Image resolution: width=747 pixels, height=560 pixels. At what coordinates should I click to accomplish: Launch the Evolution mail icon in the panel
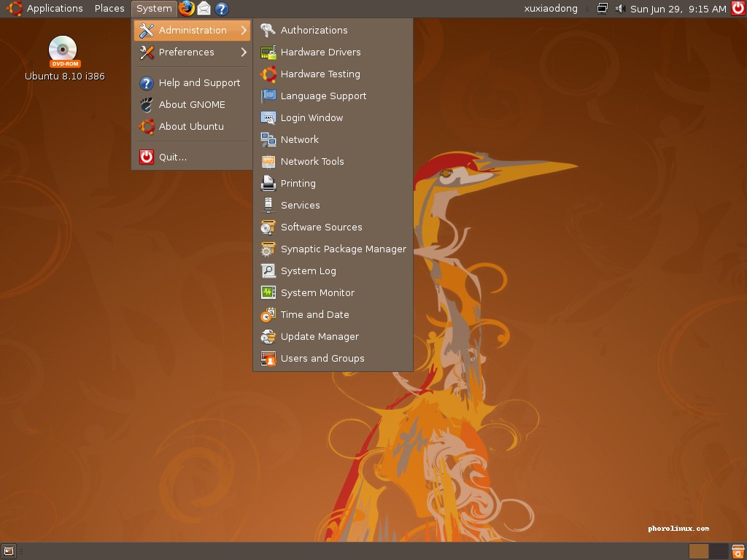coord(204,9)
